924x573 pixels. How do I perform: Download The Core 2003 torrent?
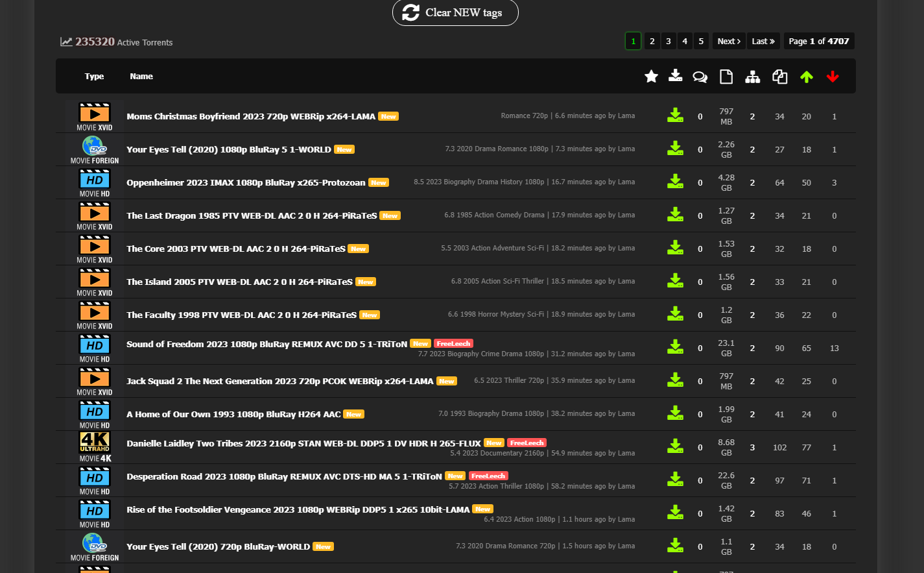pyautogui.click(x=675, y=247)
